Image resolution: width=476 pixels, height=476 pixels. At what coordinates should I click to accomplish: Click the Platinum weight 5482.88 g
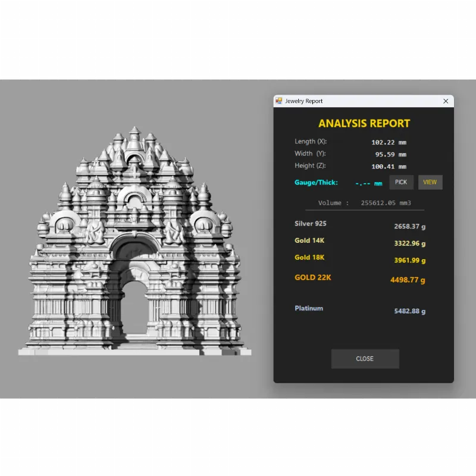[409, 311]
